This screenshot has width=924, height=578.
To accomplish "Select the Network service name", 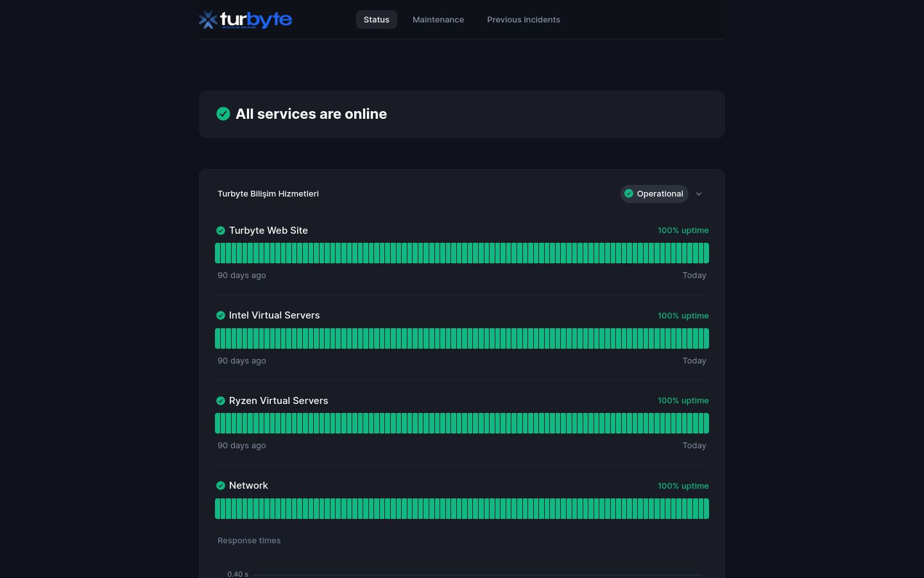I will pos(248,486).
